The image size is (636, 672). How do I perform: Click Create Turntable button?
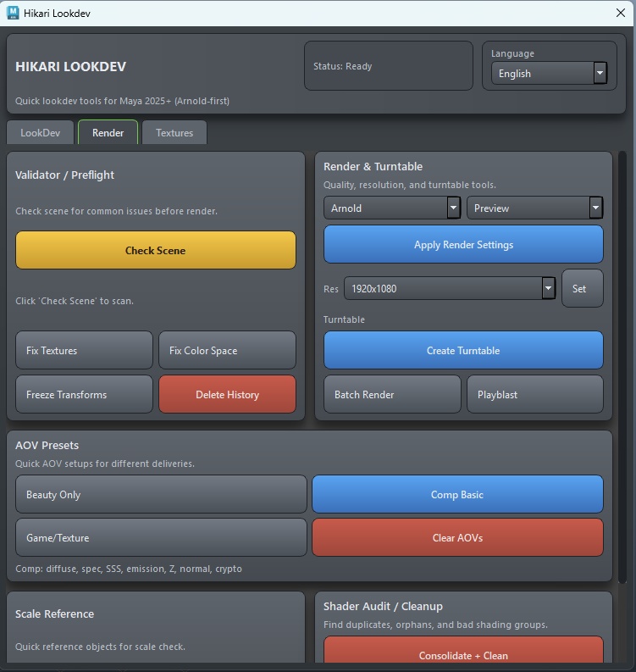(463, 350)
